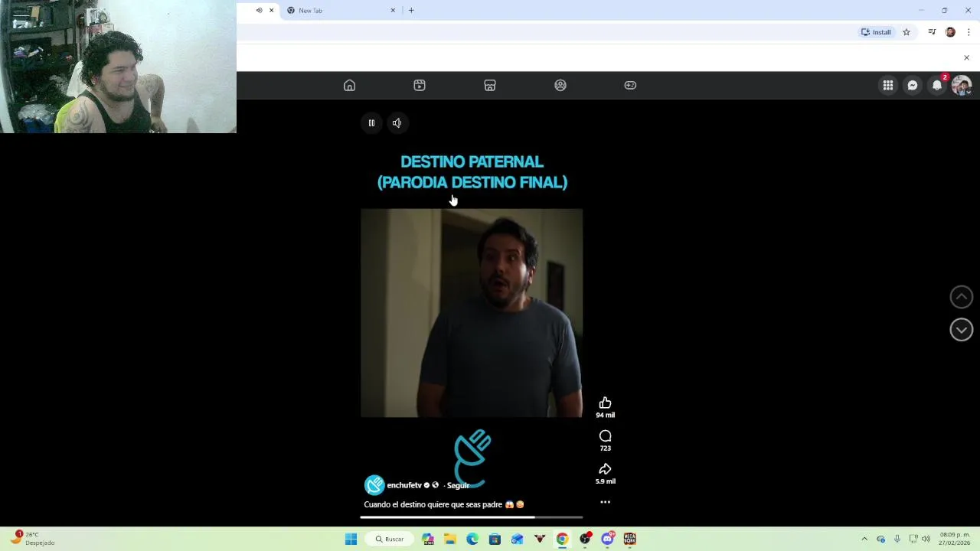Open the media controls icon in Chrome
This screenshot has width=980, height=551.
[x=932, y=32]
